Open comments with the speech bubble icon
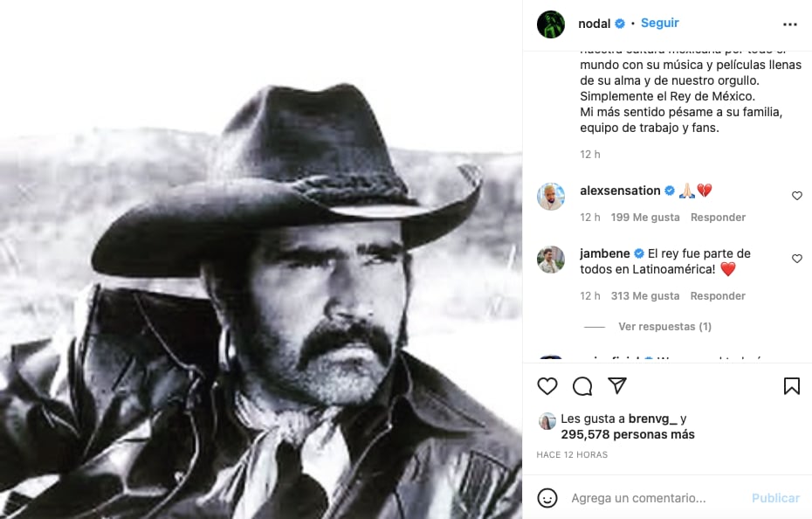 pos(582,386)
